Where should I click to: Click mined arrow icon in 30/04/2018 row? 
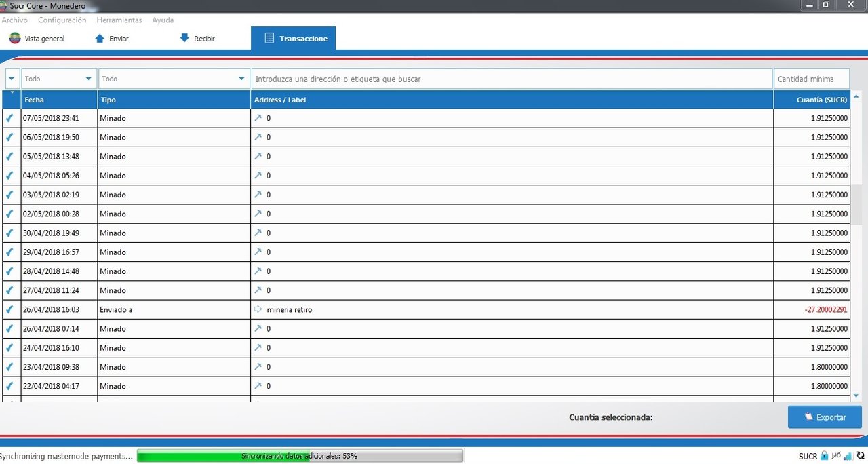pos(258,232)
